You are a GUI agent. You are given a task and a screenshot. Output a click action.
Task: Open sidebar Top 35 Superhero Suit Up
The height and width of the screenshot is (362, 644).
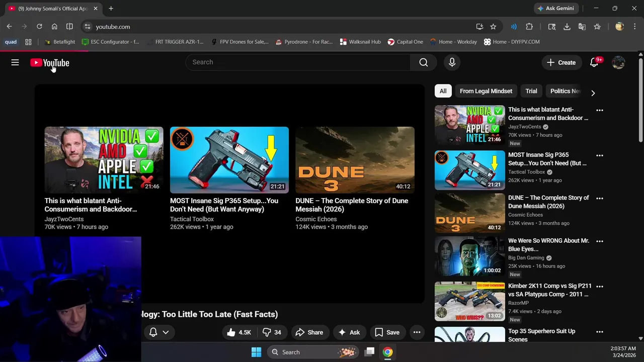coord(541,335)
